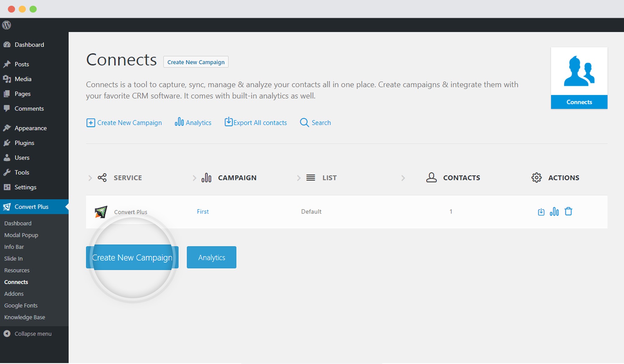Click the chevron before List header
This screenshot has width=624, height=364.
click(299, 178)
